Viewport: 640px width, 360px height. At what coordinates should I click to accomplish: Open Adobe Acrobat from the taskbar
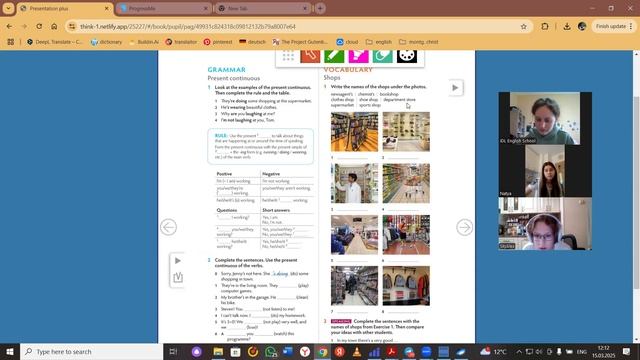(391, 351)
